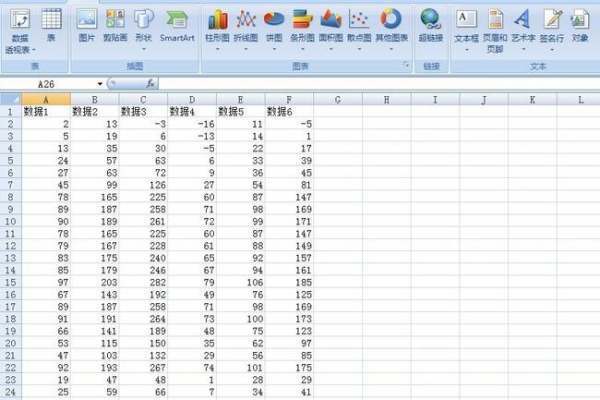Screen dimensions: 600x400
Task: Select column H header
Action: coord(386,100)
